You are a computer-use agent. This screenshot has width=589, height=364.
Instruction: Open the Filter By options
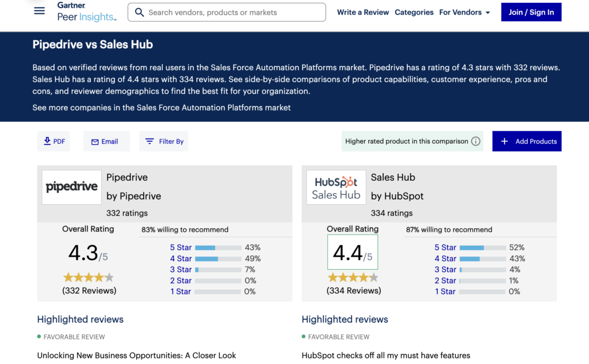point(164,141)
